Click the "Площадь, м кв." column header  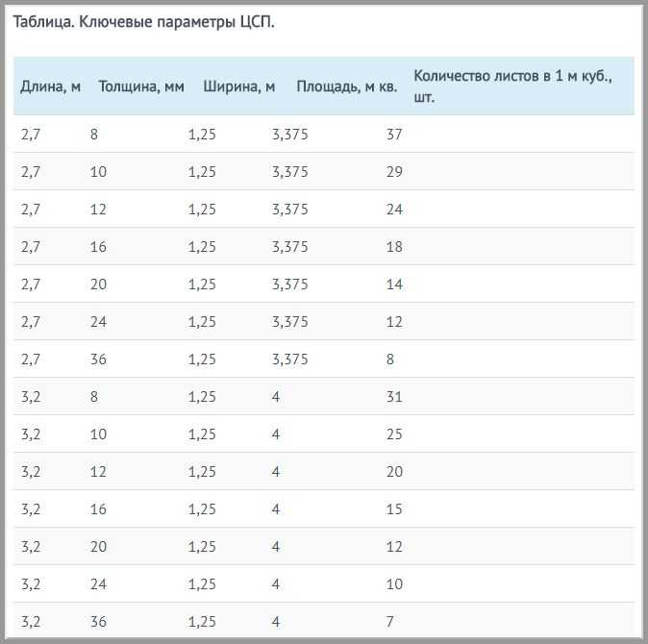point(347,87)
